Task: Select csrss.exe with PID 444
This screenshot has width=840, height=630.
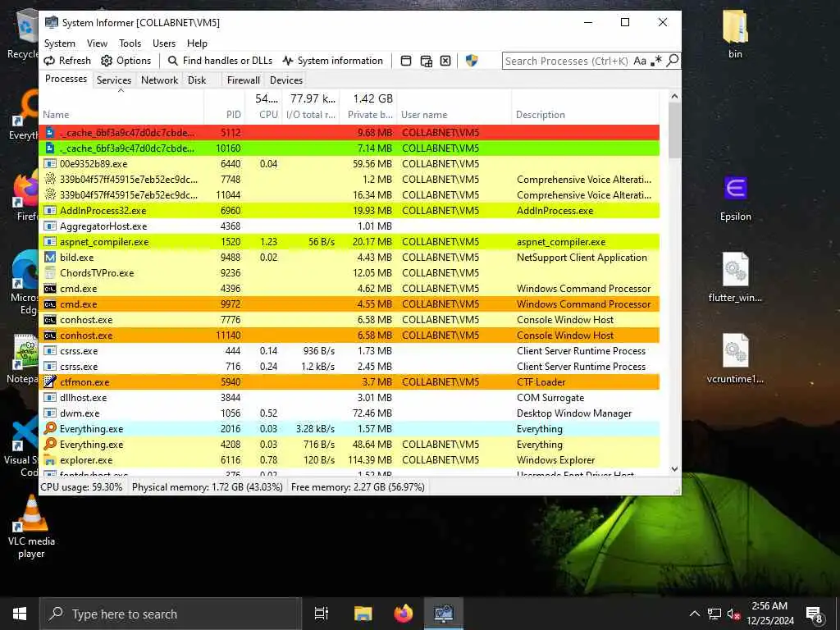Action: pos(349,351)
